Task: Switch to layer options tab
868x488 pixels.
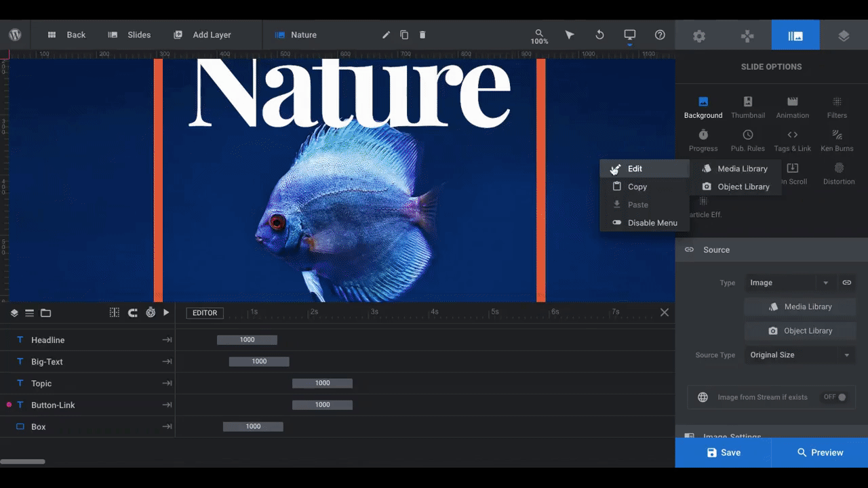Action: (844, 35)
